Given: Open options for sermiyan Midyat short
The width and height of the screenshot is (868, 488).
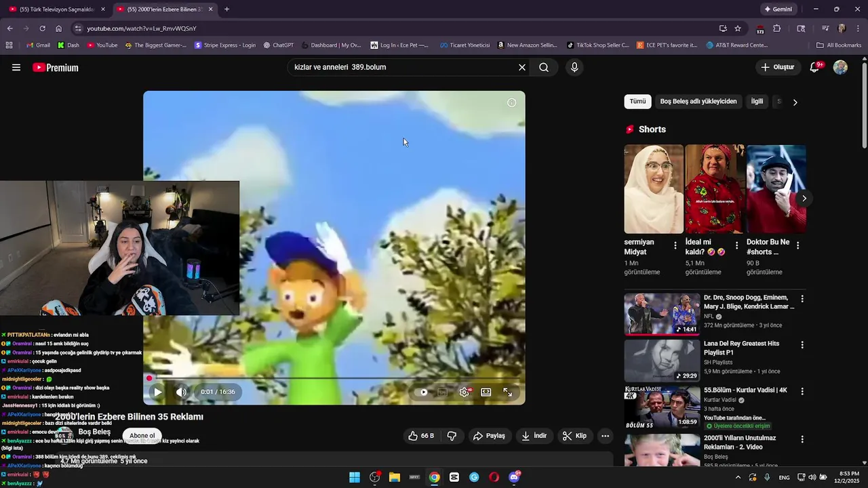Looking at the screenshot, I should click(675, 245).
